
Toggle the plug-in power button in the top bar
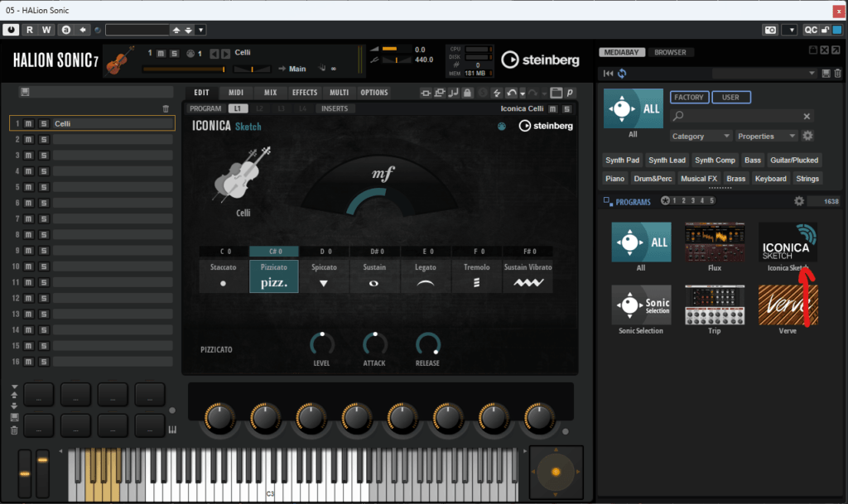coord(11,30)
